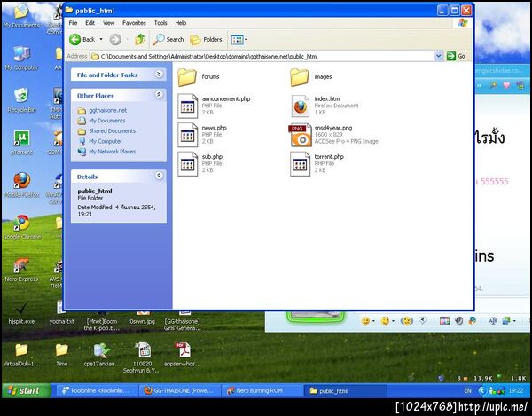Switch to Nero Burning ROM taskbar button
This screenshot has width=532, height=416.
(x=262, y=391)
